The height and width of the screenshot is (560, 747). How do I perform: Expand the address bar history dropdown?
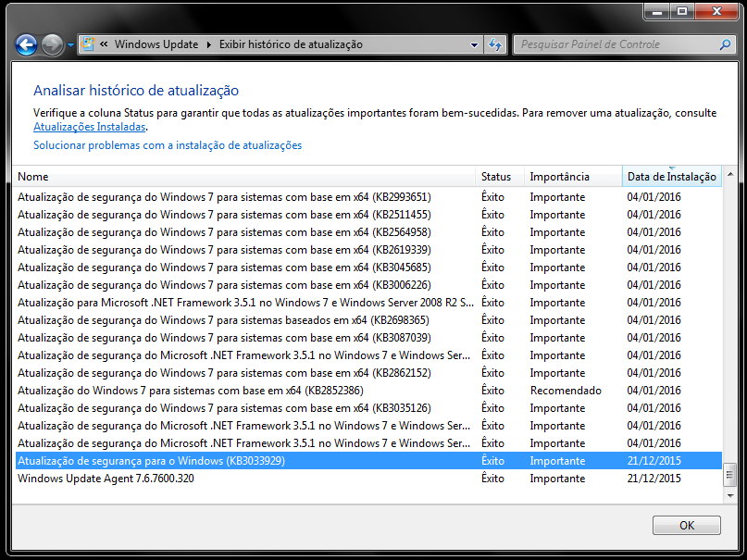(474, 44)
